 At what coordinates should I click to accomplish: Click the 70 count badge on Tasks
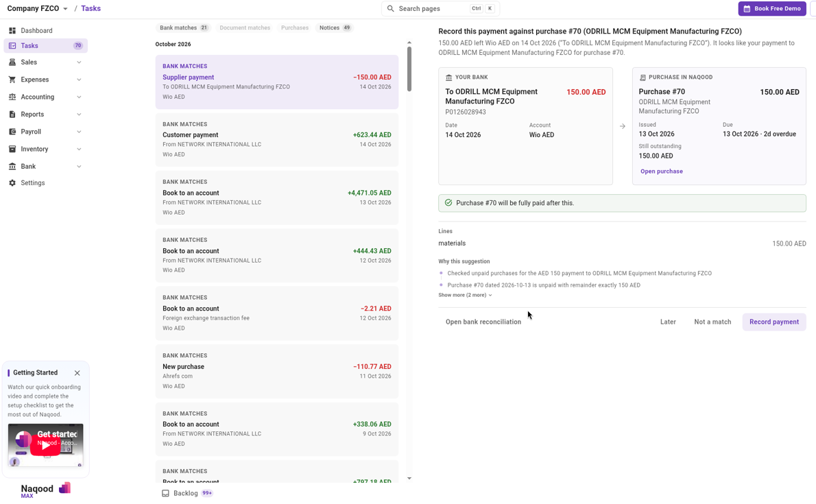[x=78, y=46]
